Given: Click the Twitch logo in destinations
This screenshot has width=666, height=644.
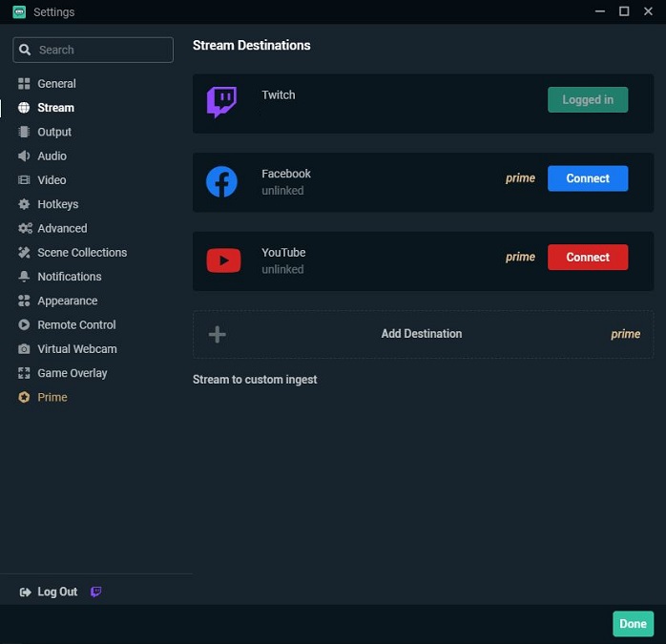Looking at the screenshot, I should pyautogui.click(x=221, y=102).
